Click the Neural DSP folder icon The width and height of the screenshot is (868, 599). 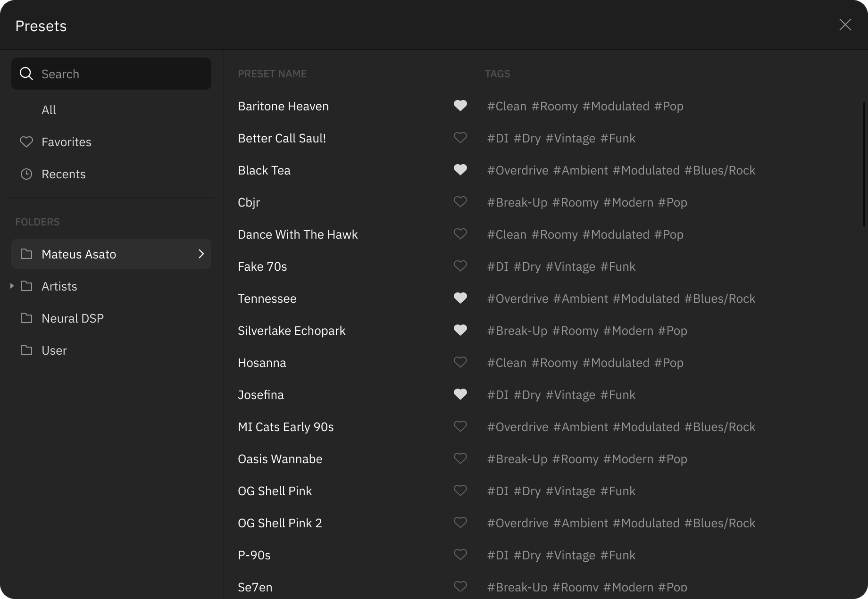(26, 318)
